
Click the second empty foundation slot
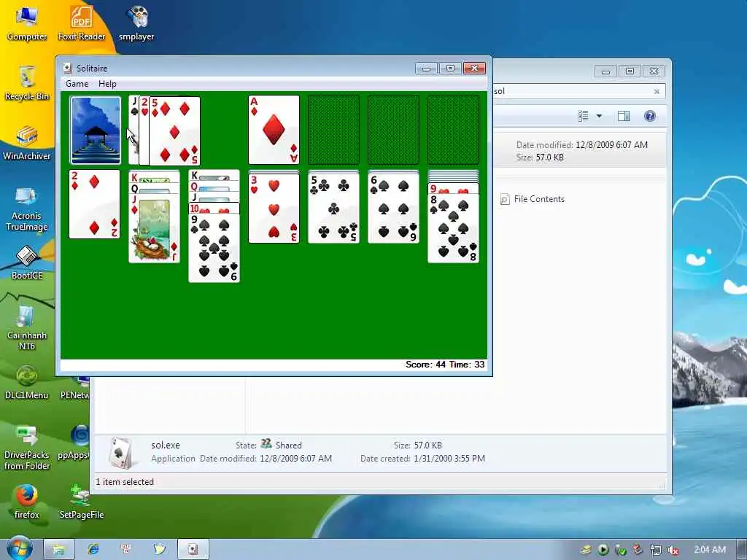[x=333, y=130]
